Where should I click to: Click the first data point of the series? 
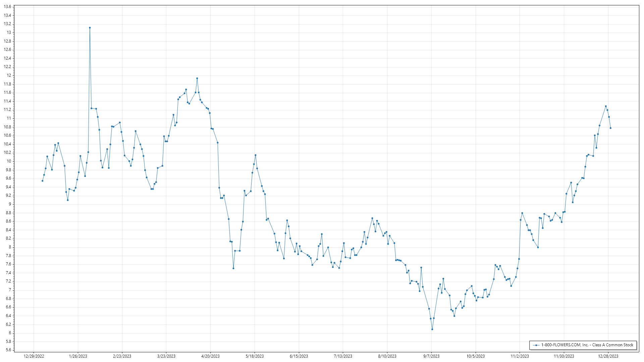coord(42,181)
